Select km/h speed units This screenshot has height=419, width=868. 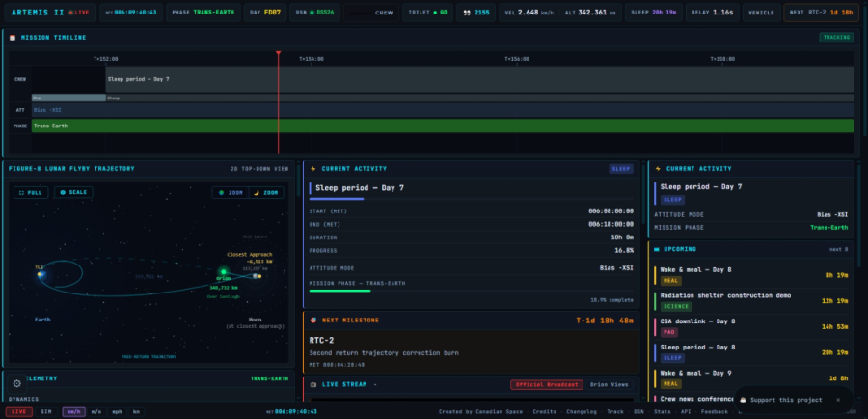pos(73,411)
